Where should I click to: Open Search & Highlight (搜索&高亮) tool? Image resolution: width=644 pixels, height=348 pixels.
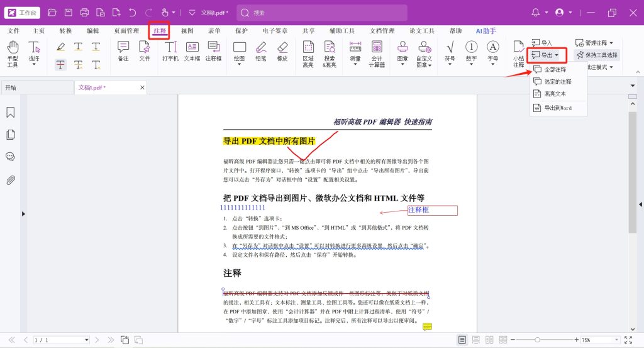(330, 53)
